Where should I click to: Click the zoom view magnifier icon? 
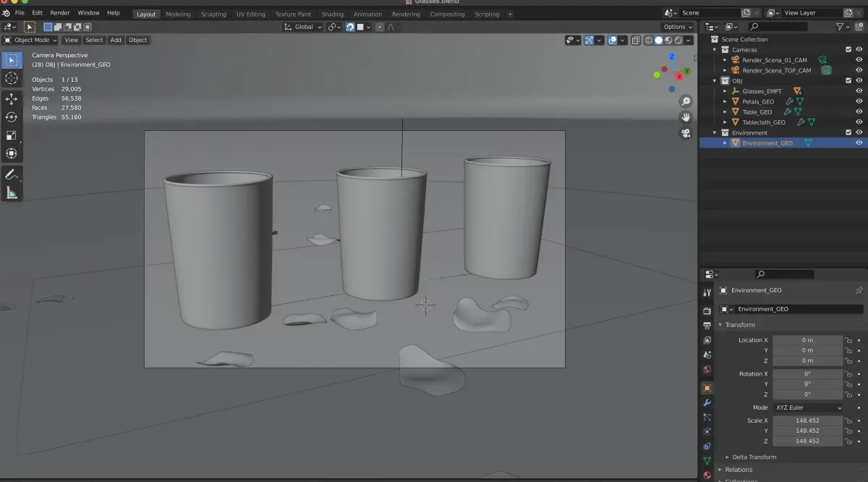click(686, 101)
